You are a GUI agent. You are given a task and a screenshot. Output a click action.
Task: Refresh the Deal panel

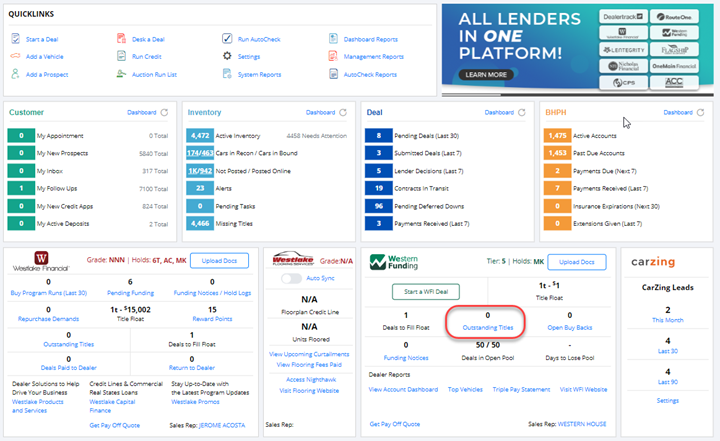[x=522, y=113]
